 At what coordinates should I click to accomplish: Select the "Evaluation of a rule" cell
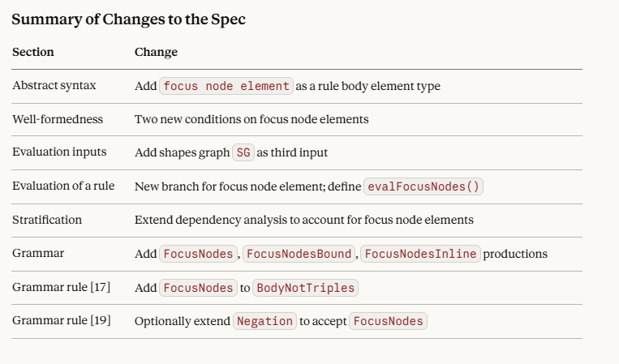click(x=63, y=186)
